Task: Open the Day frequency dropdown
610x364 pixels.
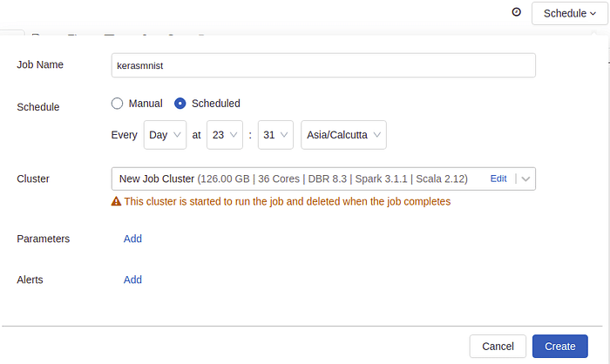Action: 165,135
